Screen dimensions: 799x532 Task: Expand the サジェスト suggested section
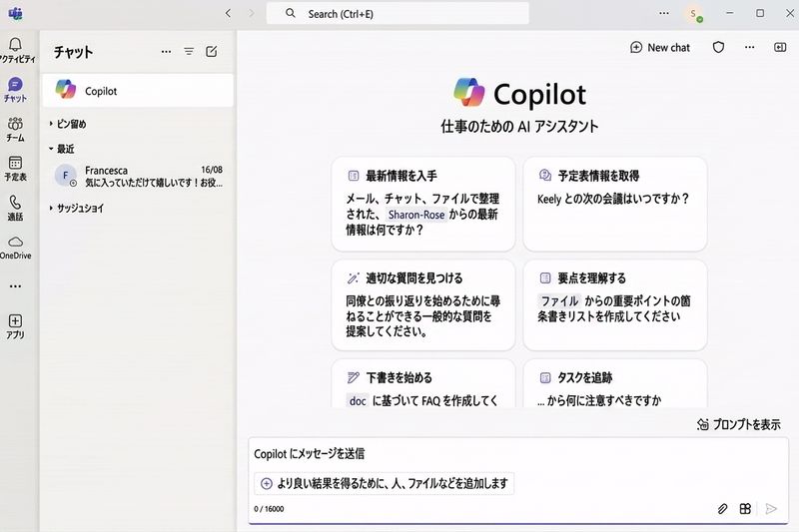click(x=76, y=209)
